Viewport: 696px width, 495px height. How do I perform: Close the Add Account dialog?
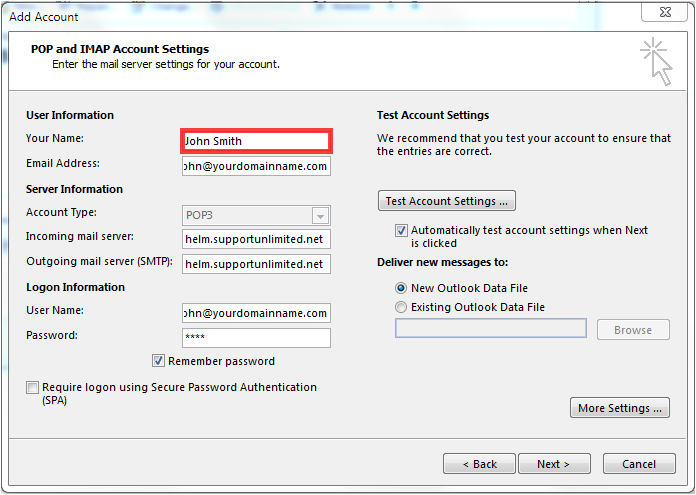click(x=665, y=12)
